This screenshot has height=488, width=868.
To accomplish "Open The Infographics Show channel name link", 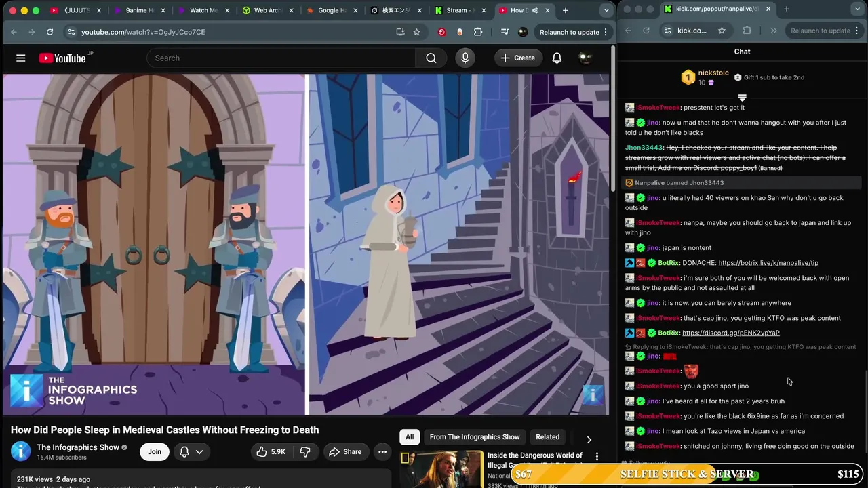I will (78, 447).
